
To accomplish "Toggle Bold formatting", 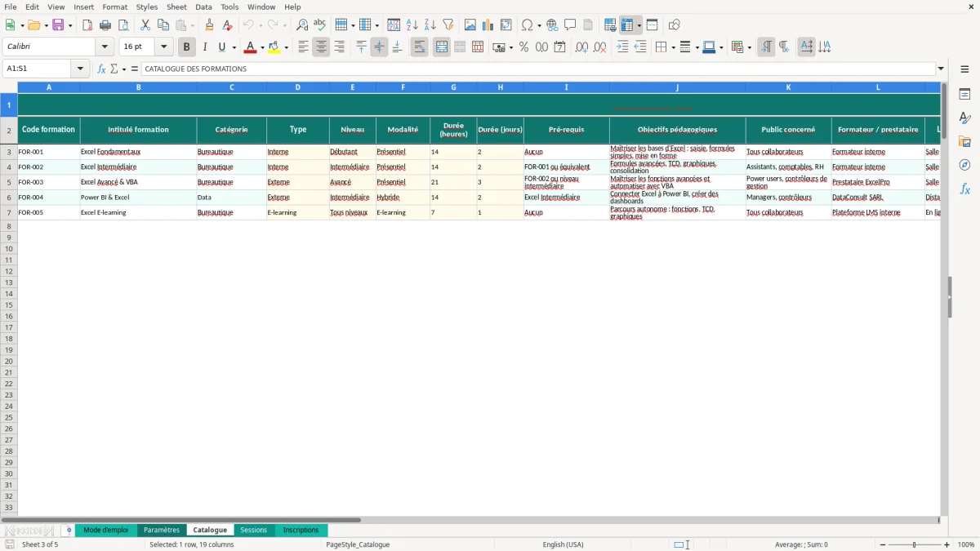I will tap(187, 47).
